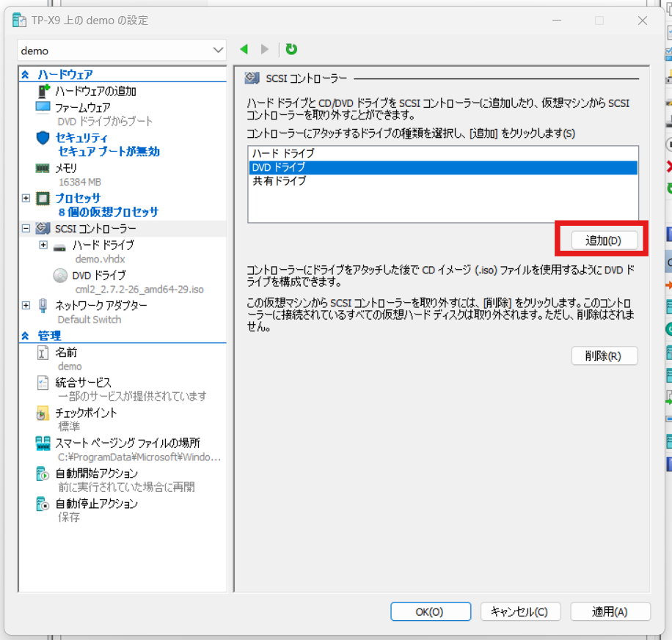Select SCSI コントローラー in the tree

tap(95, 229)
